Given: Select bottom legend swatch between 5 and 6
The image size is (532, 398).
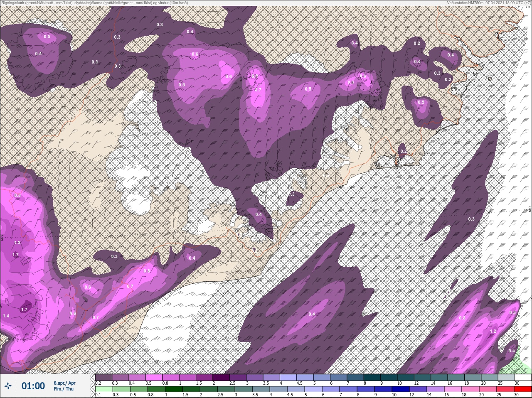Looking at the screenshot, I should tap(314, 389).
